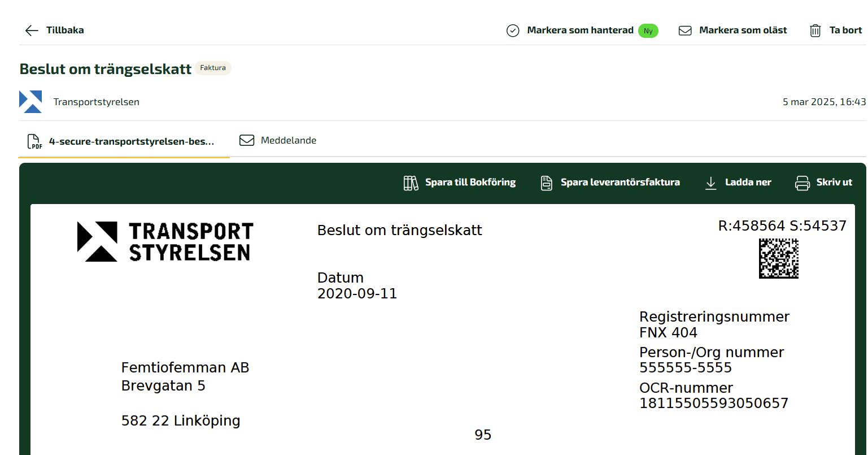Print the document with Skriv ut
868x455 pixels.
point(834,183)
